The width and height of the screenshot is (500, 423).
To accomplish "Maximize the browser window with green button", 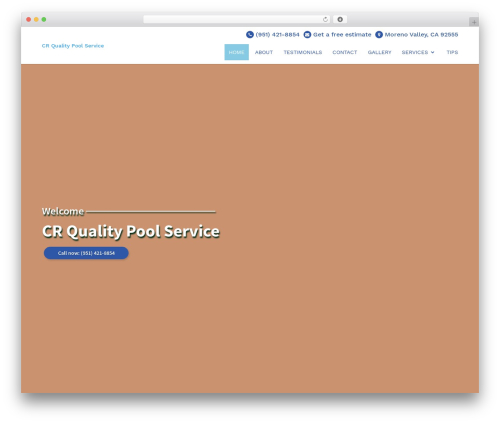I will coord(44,19).
